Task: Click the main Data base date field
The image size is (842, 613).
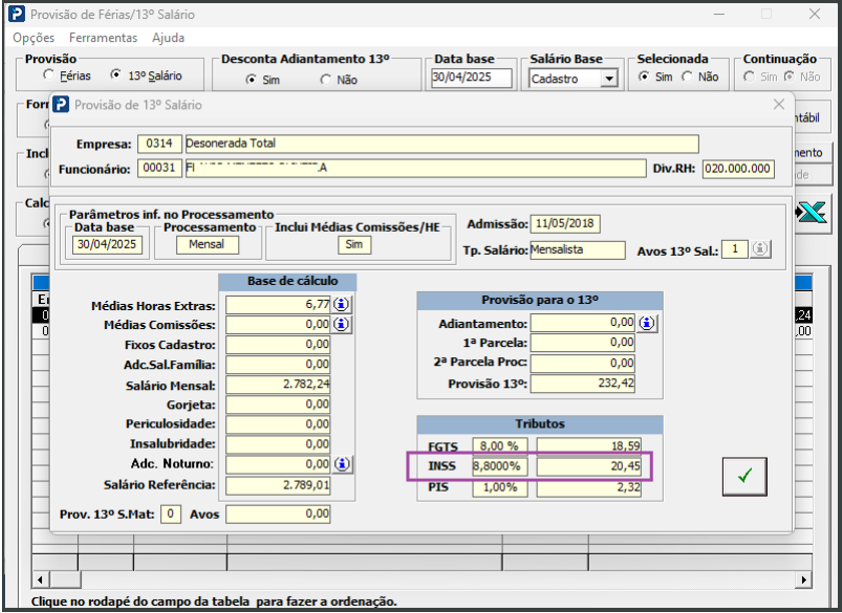Action: point(471,78)
